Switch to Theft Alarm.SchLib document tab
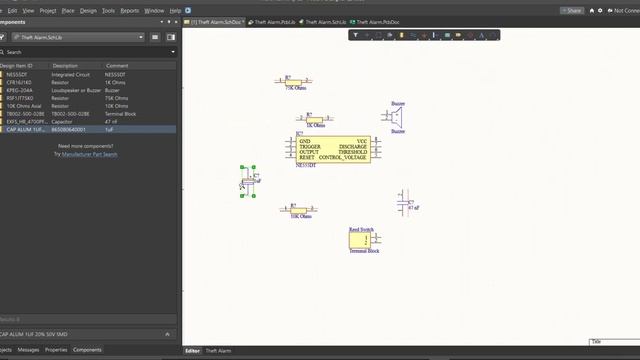Viewport: 640px width, 360px height. pyautogui.click(x=322, y=22)
